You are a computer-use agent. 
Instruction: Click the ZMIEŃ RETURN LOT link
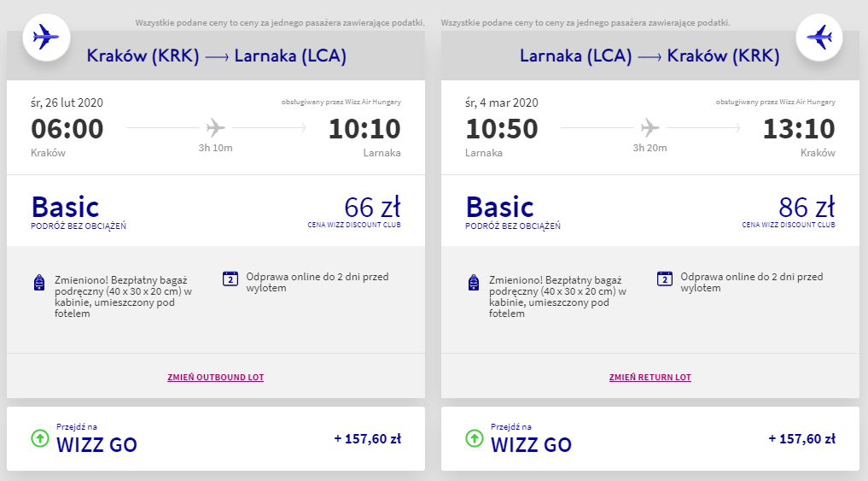click(650, 377)
